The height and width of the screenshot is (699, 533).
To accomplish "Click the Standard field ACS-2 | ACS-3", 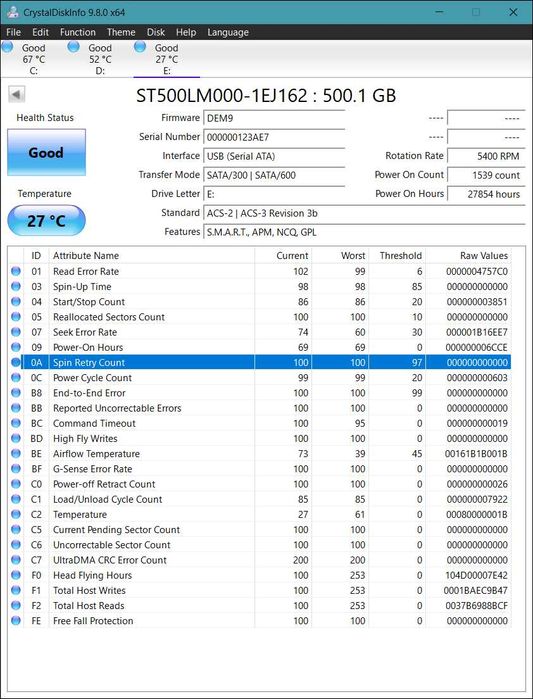I will click(364, 213).
